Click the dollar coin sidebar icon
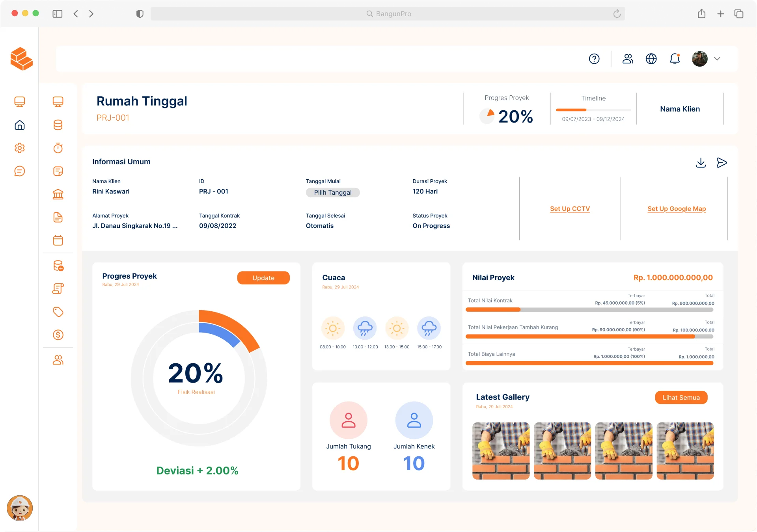Viewport: 757px width, 532px height. [x=58, y=335]
